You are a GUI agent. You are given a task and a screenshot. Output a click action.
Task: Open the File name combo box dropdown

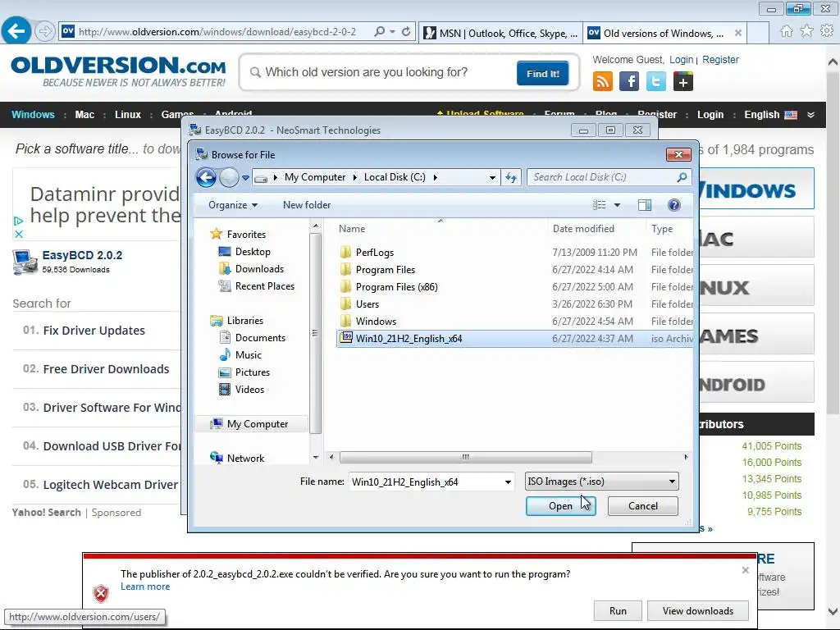pos(508,482)
